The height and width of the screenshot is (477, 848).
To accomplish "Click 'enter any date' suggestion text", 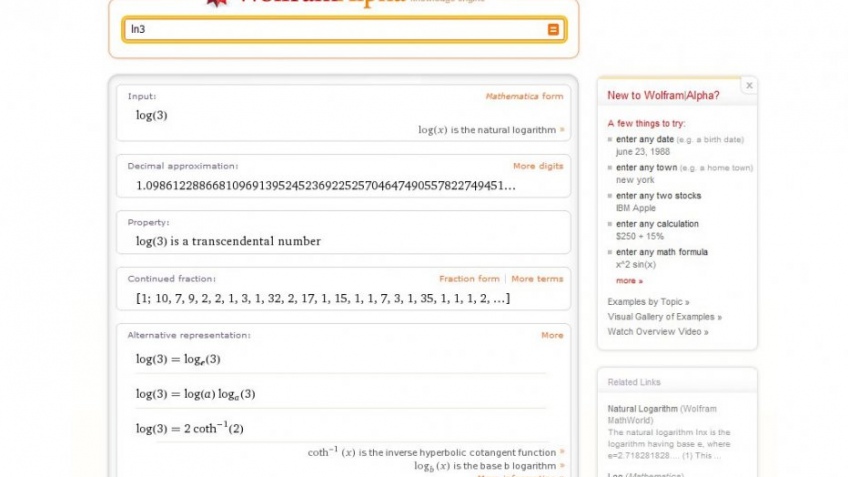I will (x=645, y=140).
